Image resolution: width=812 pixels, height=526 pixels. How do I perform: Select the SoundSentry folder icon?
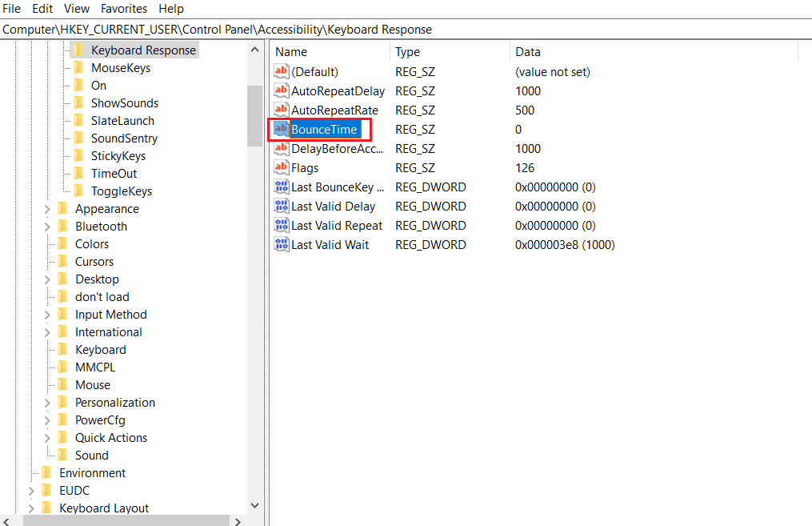click(78, 138)
